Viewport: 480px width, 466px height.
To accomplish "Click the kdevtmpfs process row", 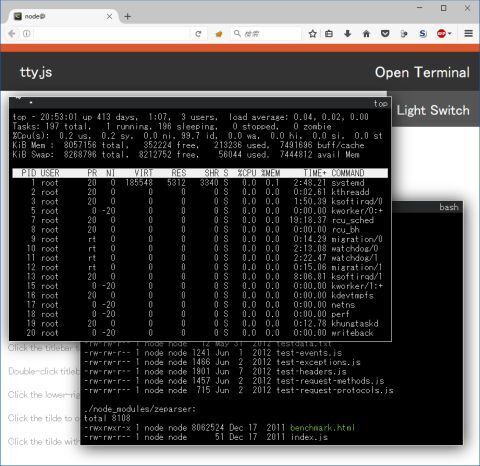I will [200, 295].
